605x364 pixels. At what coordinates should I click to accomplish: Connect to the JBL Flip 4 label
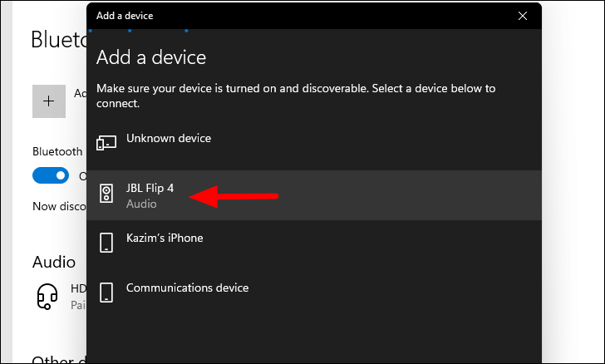[x=150, y=188]
